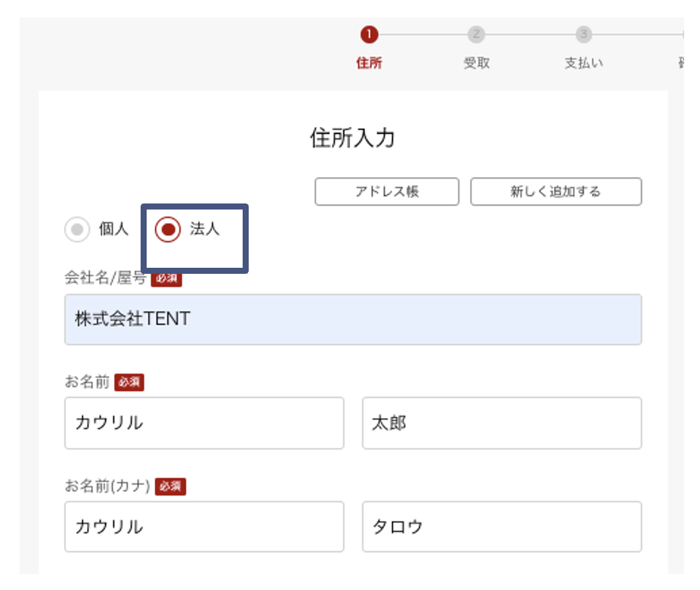Image resolution: width=700 pixels, height=590 pixels.
Task: Click the お名前 surname field with カウリル
Action: coord(204,424)
